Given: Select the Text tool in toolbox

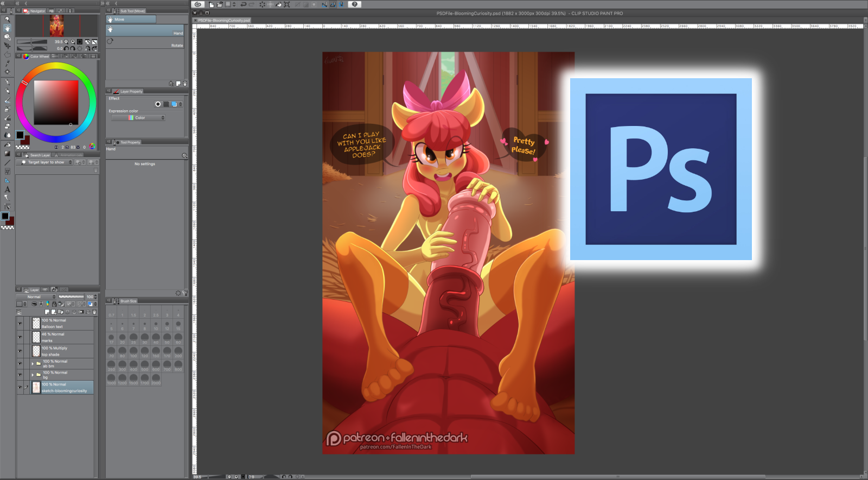Looking at the screenshot, I should pyautogui.click(x=7, y=189).
